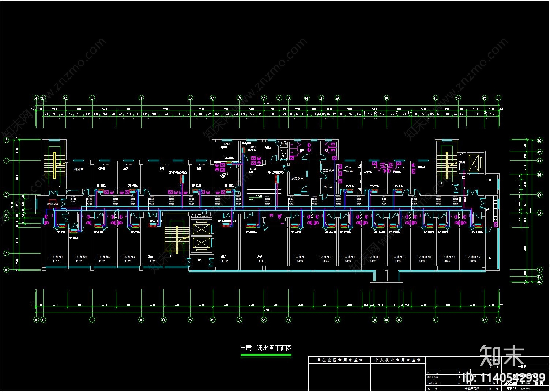Select the 个人执业专用章盖章 title block header
550x392 pixels.
(398, 360)
